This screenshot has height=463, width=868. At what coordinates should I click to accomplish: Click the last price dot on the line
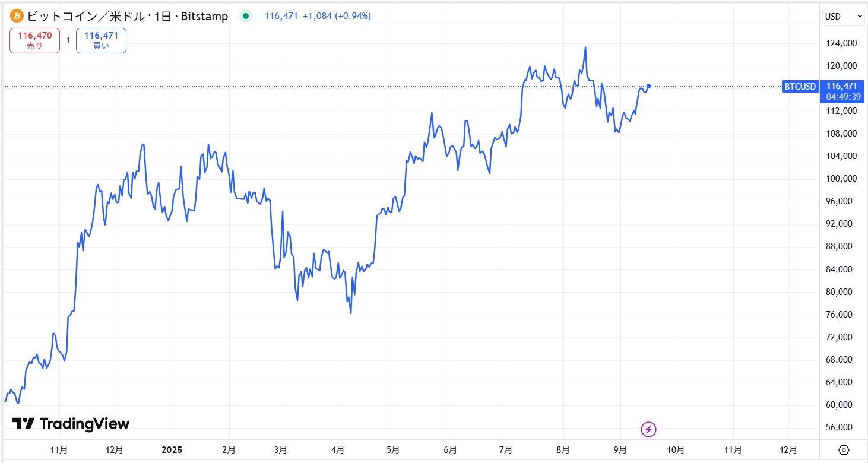(648, 87)
